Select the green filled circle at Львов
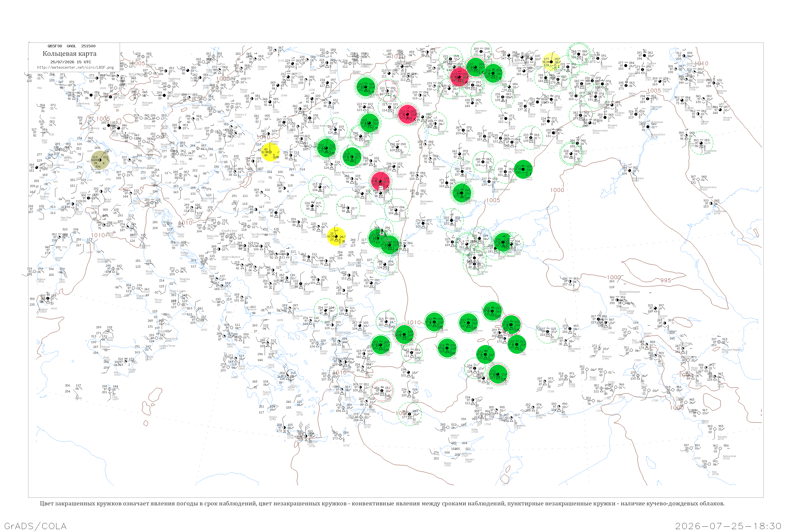Image resolution: width=798 pixels, height=532 pixels. tap(326, 148)
